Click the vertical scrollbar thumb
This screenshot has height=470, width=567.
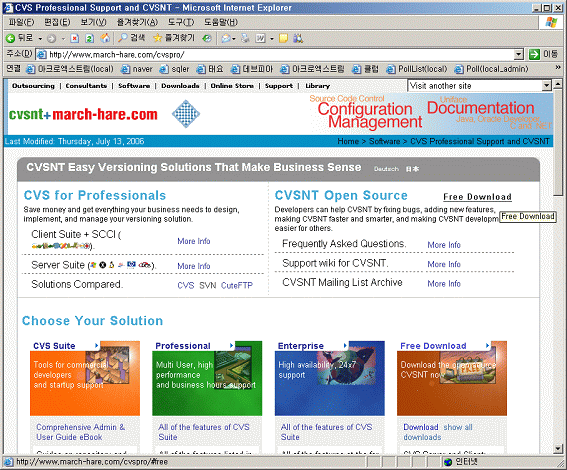[558, 142]
